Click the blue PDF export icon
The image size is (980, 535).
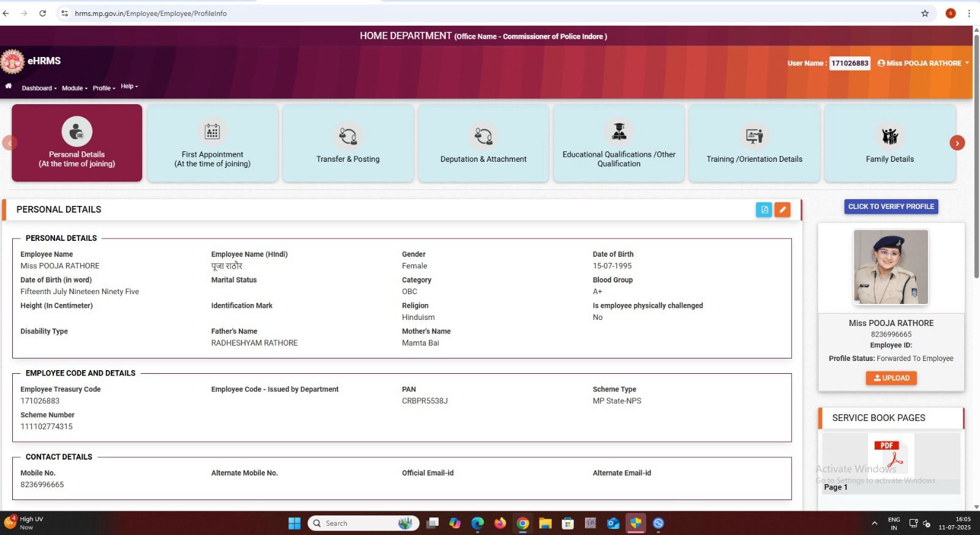(x=764, y=210)
